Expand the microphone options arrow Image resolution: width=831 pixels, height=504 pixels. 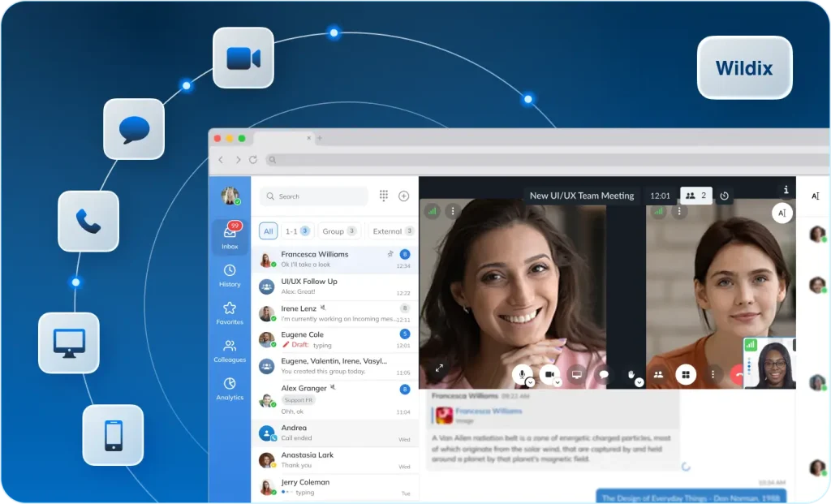[530, 382]
